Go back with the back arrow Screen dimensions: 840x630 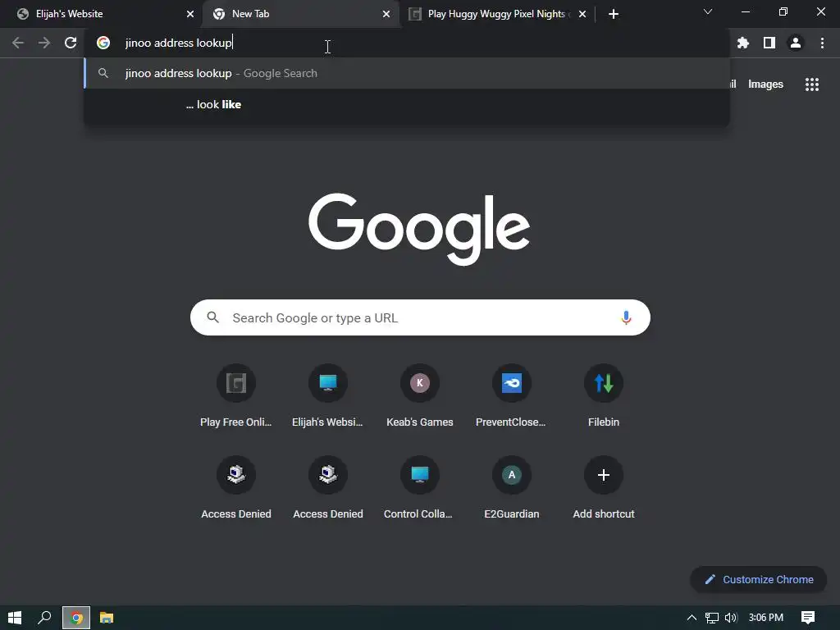pyautogui.click(x=18, y=43)
